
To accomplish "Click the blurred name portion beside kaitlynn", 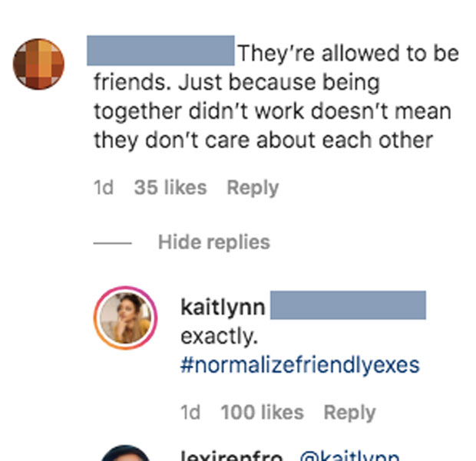I will [348, 305].
